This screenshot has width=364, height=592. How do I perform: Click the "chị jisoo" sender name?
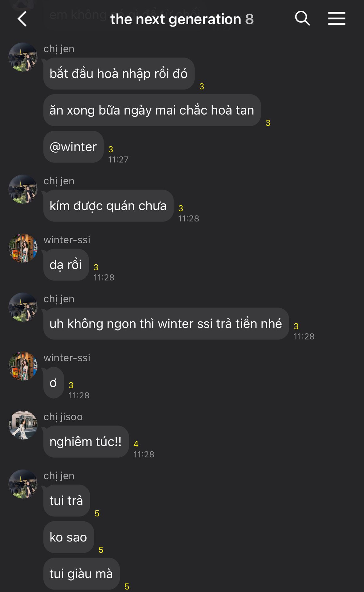[63, 417]
